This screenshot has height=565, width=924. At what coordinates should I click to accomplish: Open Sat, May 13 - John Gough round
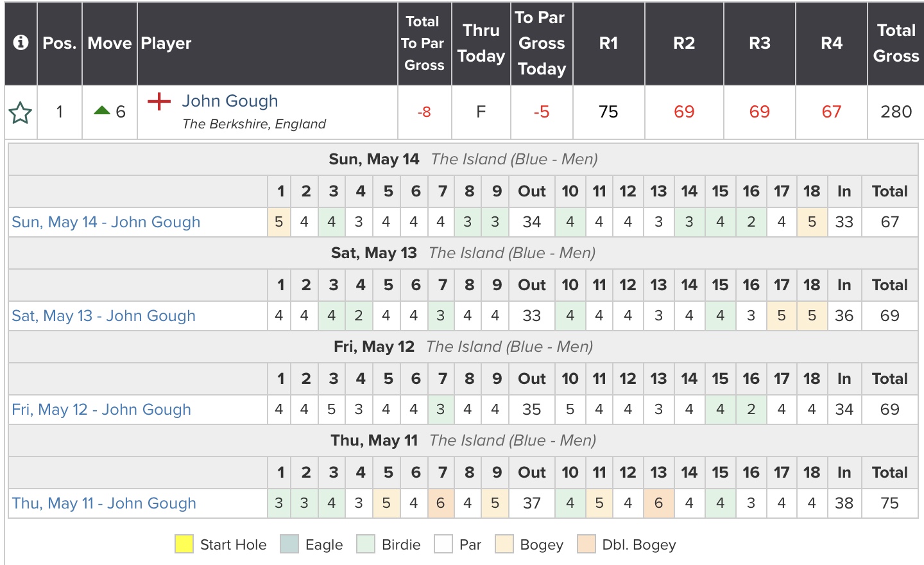coord(103,316)
